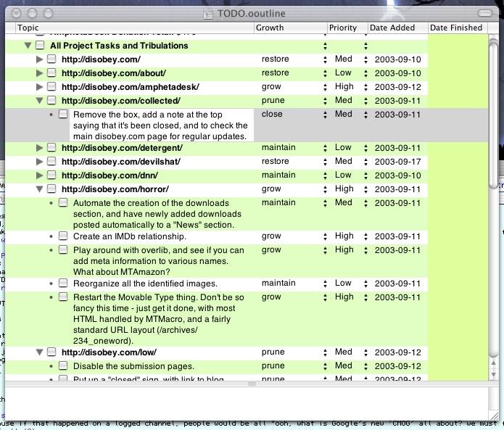Collapse the http://disobey.com/low/ row

(x=40, y=352)
